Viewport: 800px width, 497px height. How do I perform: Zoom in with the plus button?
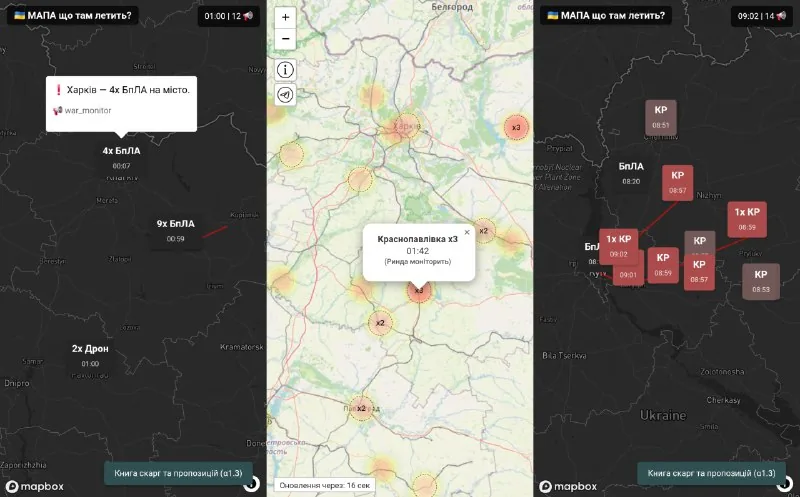[285, 17]
